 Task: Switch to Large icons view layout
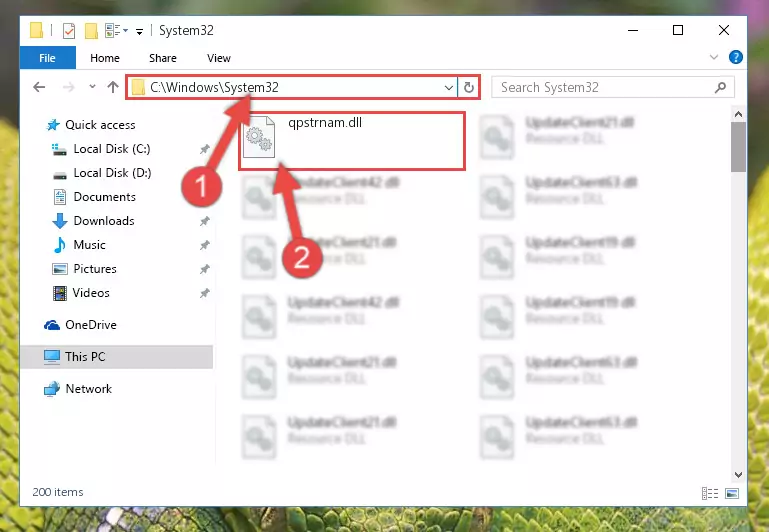coord(732,493)
